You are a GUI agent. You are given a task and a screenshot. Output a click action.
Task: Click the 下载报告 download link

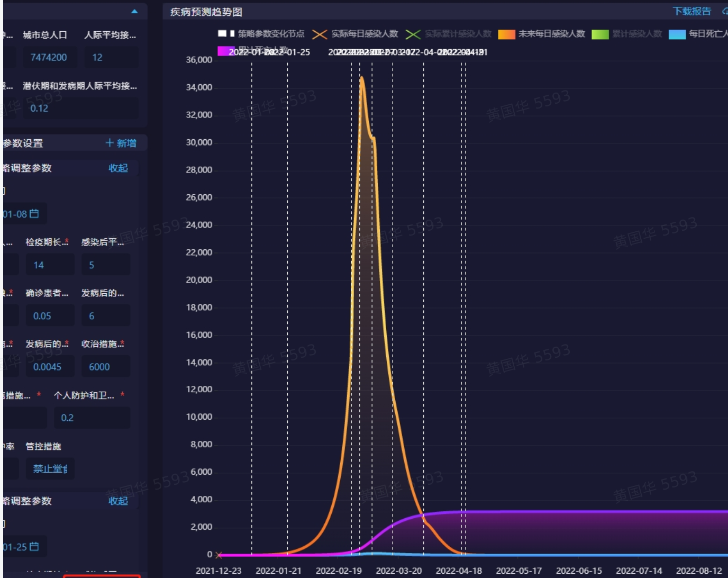(691, 11)
